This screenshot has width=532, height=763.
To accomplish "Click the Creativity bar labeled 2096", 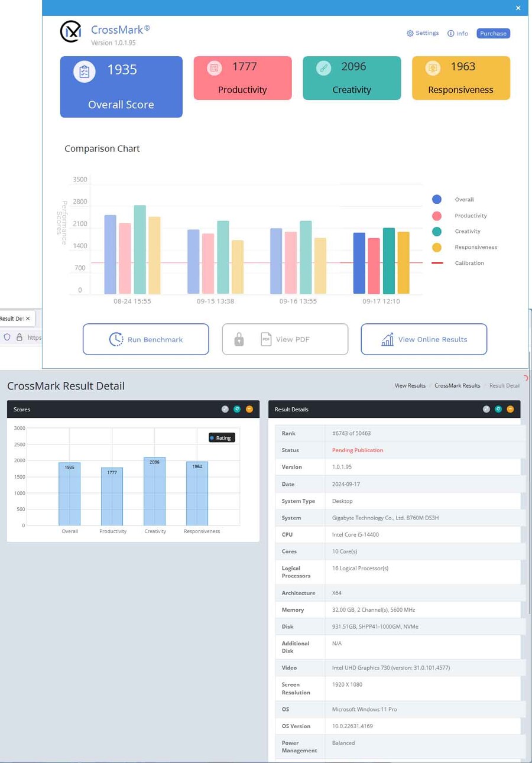I will point(154,491).
